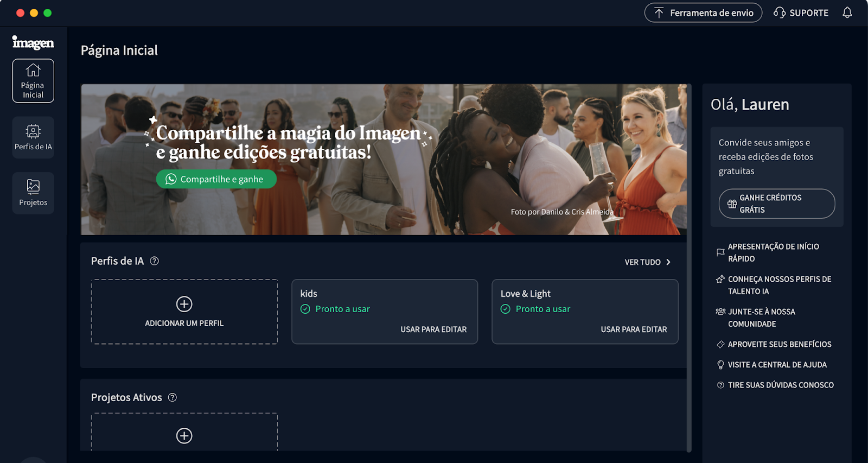Click help icon beside Perfis de IA heading
The image size is (868, 463).
pos(154,261)
